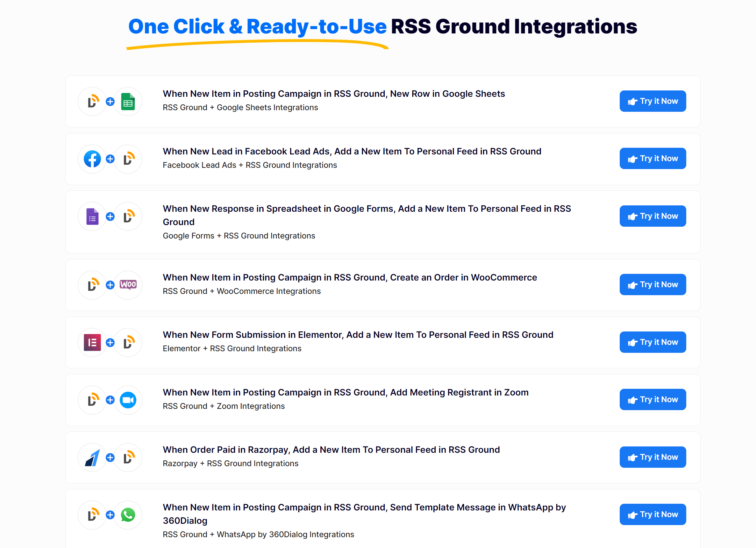Click RSS Ground icon in Google Sheets row
This screenshot has height=548, width=756.
pyautogui.click(x=92, y=101)
